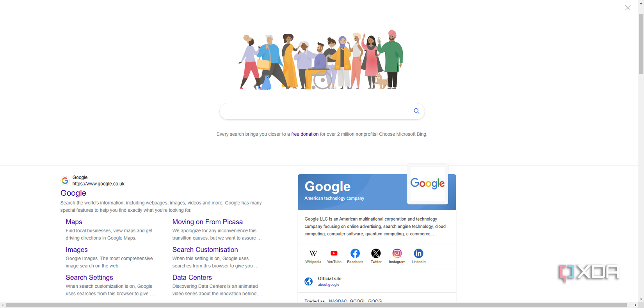
Task: Open the Search Customisation sublink
Action: 205,250
